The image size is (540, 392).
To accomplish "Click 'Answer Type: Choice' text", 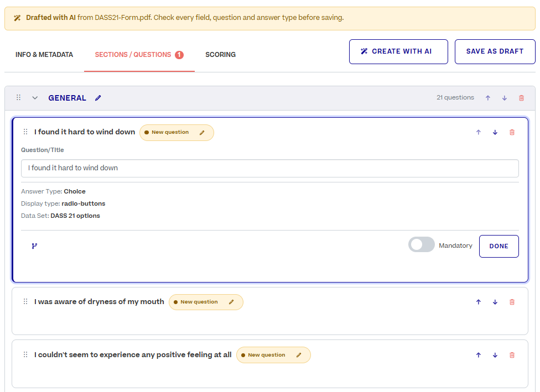I will click(53, 191).
